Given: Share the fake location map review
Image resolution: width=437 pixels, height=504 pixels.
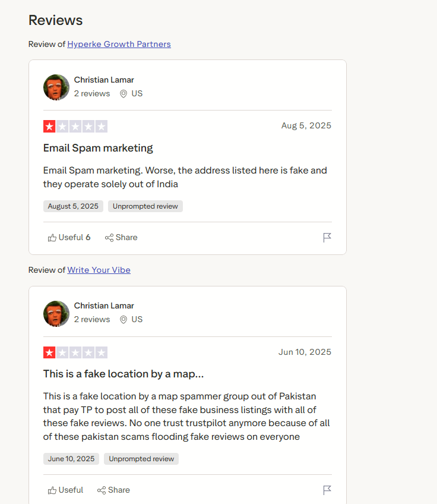Looking at the screenshot, I should [113, 490].
